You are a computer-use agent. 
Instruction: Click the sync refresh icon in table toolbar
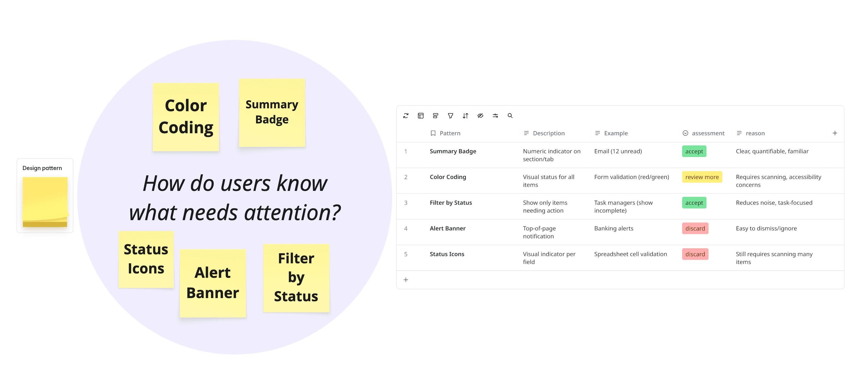[406, 116]
